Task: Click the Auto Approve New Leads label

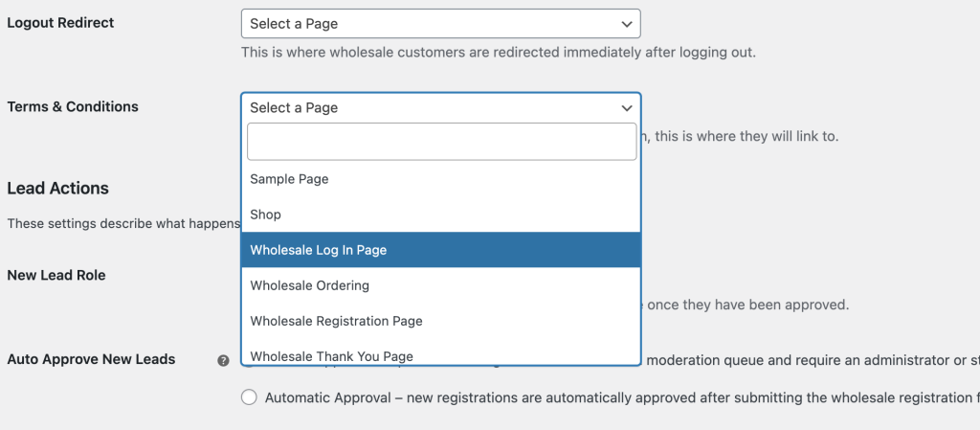Action: point(91,359)
